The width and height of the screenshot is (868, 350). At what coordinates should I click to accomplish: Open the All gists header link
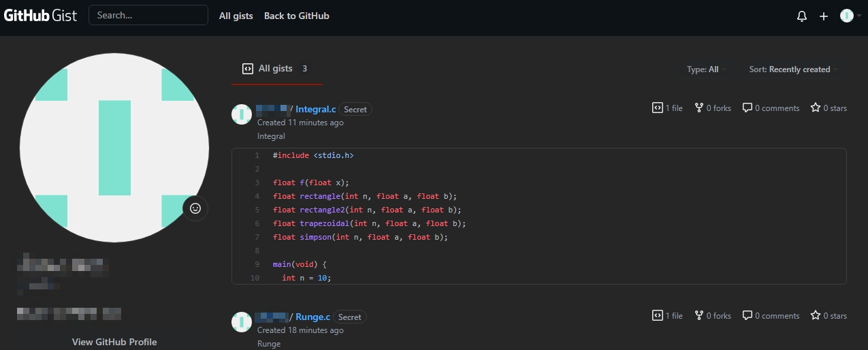(236, 16)
